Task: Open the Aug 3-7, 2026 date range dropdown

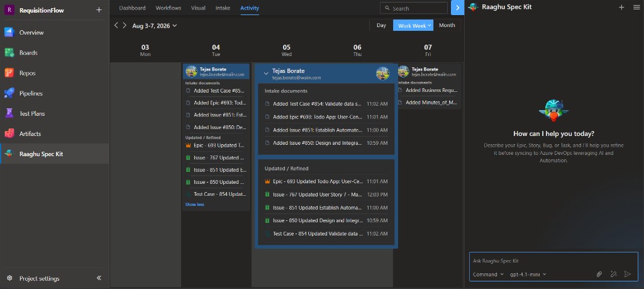Action: [x=155, y=25]
